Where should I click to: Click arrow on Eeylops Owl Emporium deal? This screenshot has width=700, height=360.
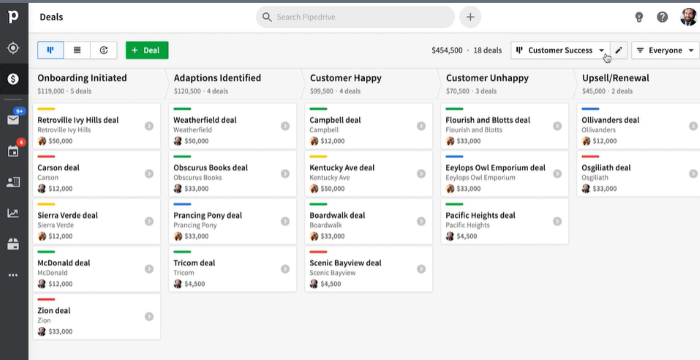coord(557,174)
